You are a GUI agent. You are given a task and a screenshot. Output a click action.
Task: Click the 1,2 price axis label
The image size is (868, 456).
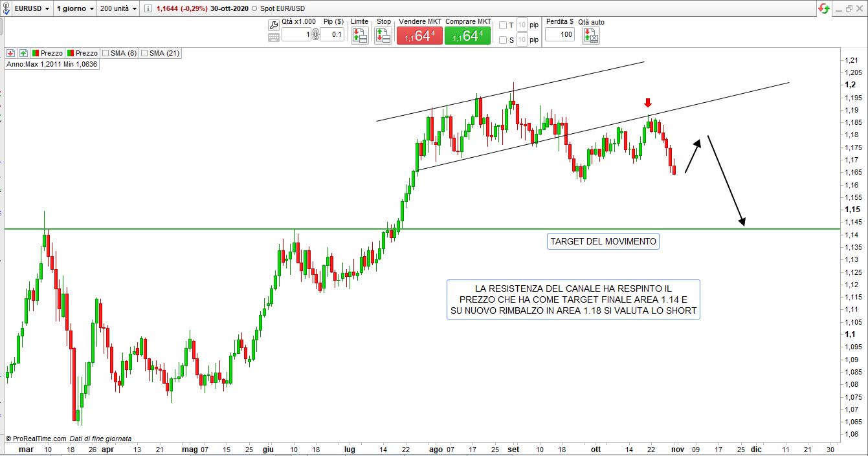click(x=849, y=85)
